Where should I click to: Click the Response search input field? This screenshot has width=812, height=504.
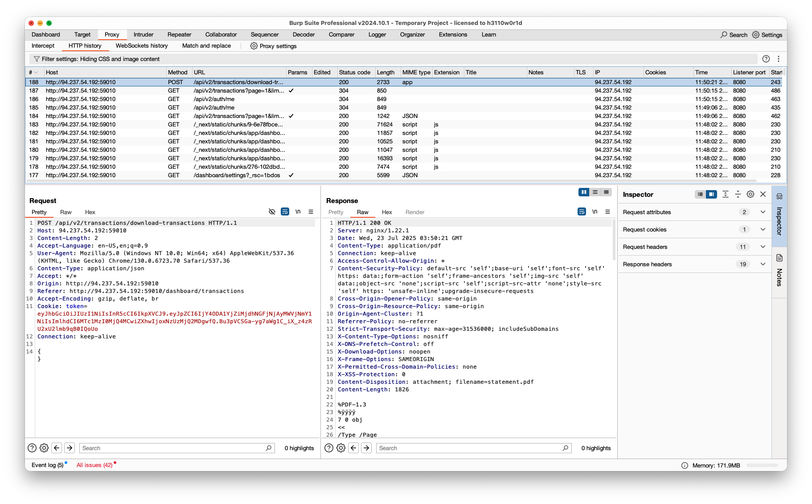[x=474, y=448]
